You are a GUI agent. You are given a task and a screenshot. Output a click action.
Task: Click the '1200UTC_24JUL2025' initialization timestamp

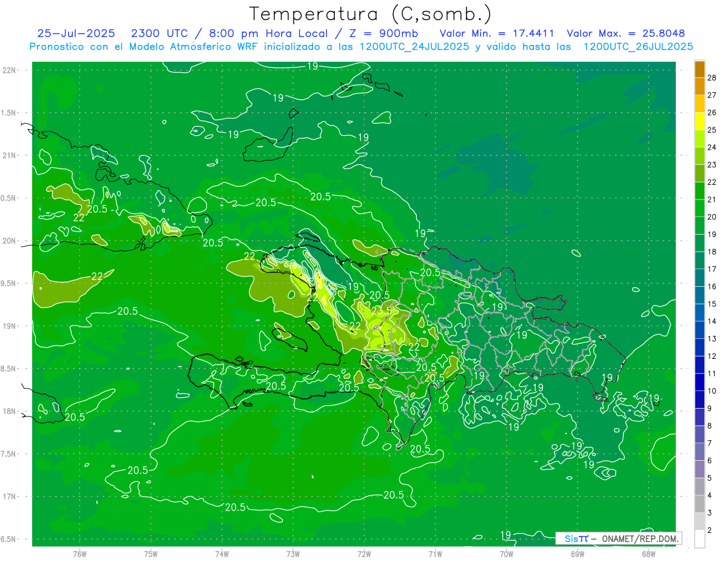(414, 47)
